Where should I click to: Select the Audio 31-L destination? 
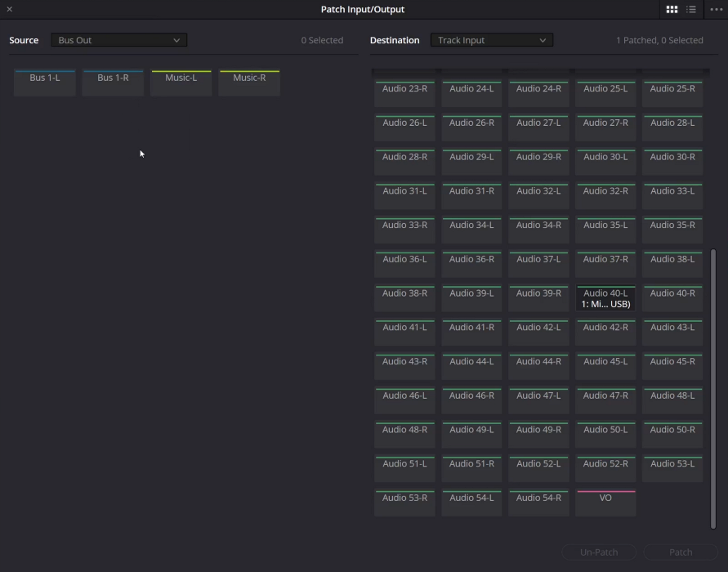(x=405, y=196)
